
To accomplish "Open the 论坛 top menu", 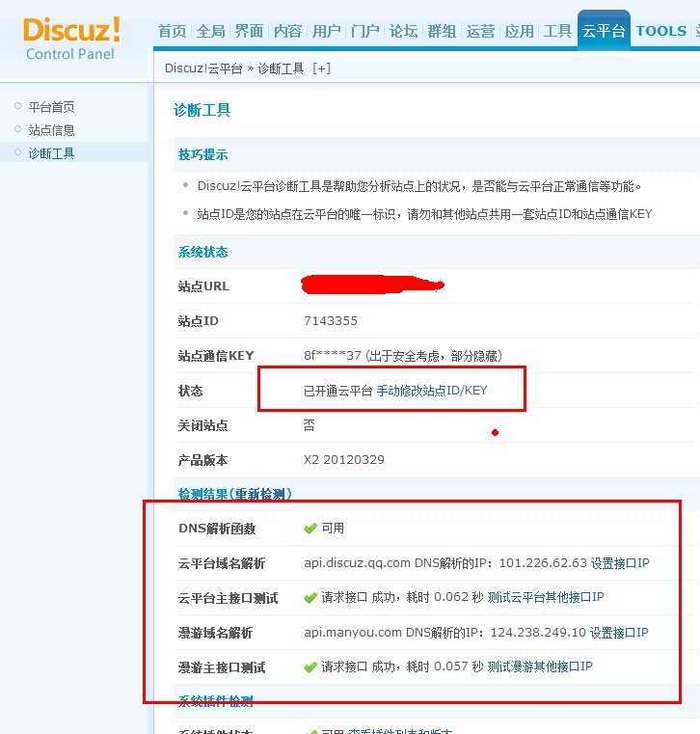I will (403, 31).
